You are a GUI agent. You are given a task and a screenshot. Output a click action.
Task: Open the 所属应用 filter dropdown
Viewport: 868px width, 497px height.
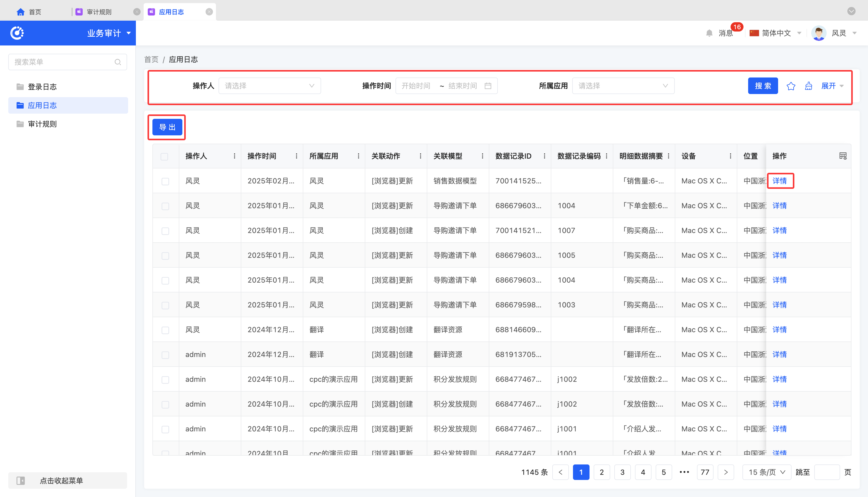tap(623, 86)
